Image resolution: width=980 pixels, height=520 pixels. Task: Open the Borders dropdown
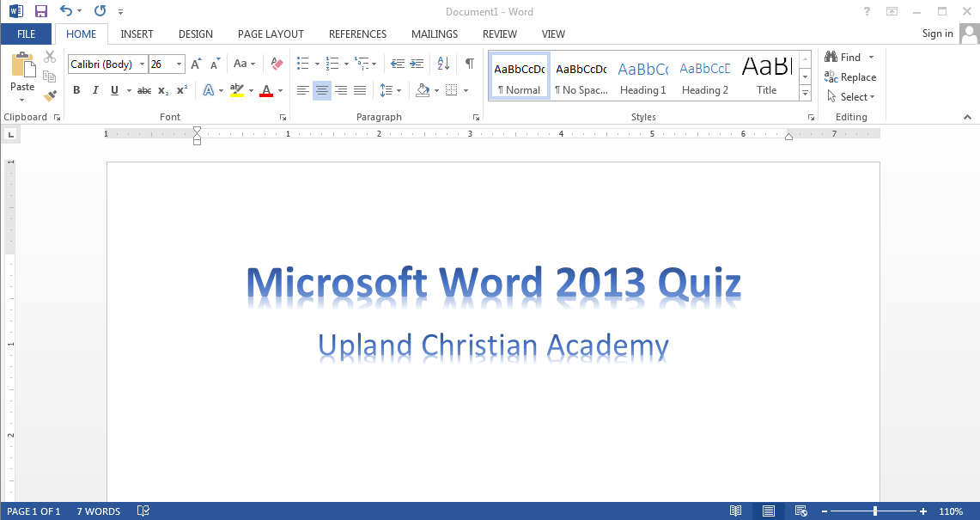(x=466, y=91)
